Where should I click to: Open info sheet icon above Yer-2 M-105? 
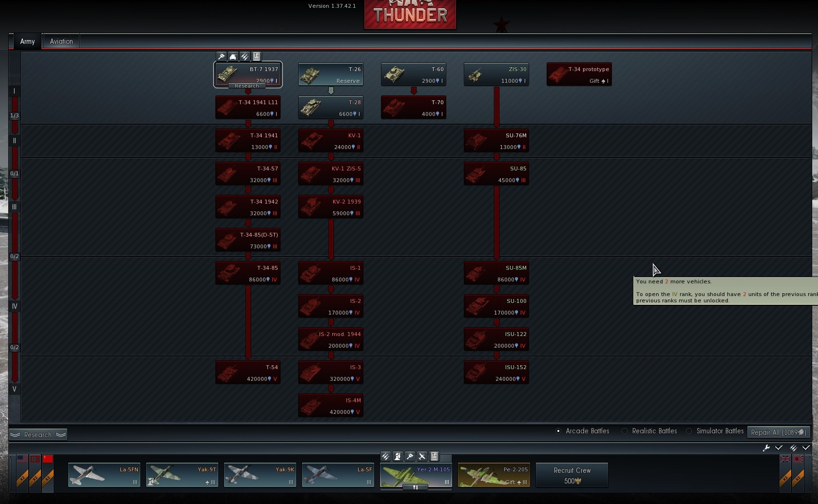coord(435,456)
